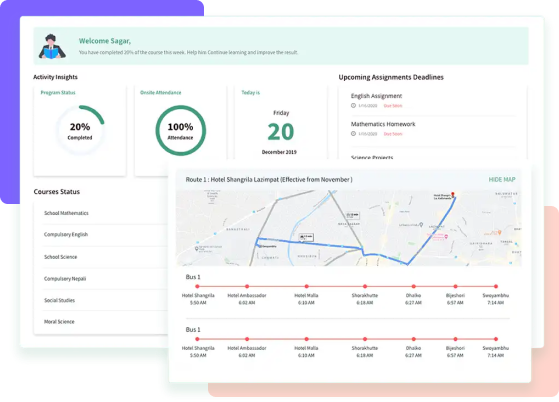Image resolution: width=559 pixels, height=402 pixels.
Task: Click the Route 1 Hotel Shangrila Lazimpat title
Action: coord(269,180)
